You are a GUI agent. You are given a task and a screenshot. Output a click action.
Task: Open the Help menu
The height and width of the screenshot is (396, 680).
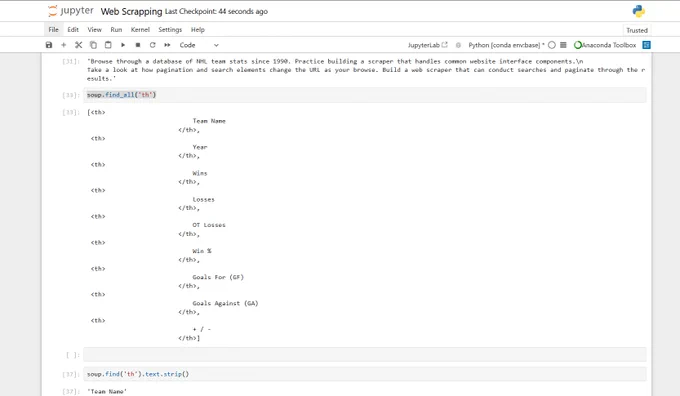[198, 29]
